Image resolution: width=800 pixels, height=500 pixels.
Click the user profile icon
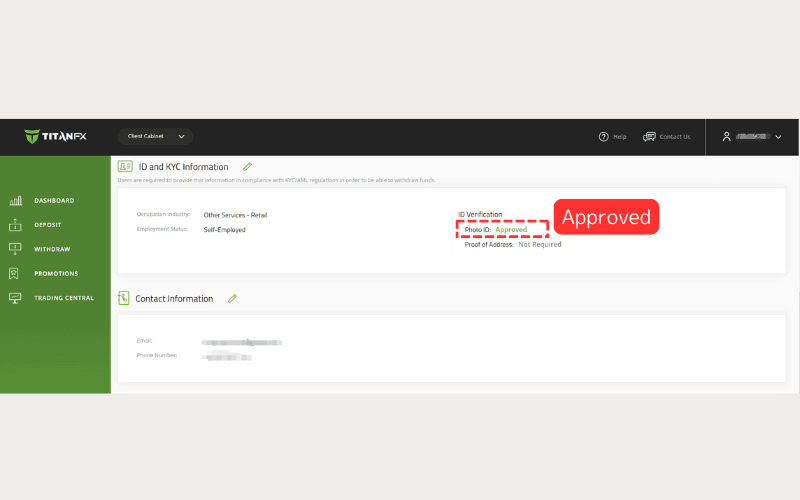[727, 137]
